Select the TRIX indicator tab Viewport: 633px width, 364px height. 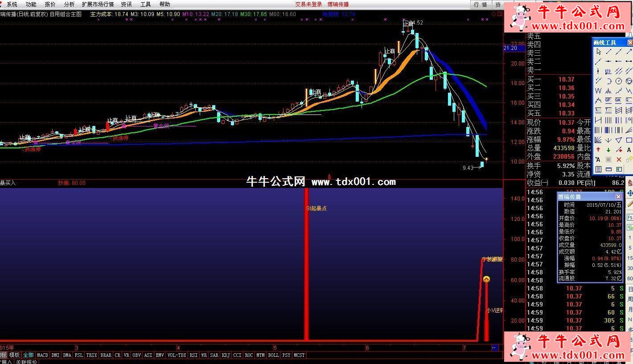click(91, 355)
